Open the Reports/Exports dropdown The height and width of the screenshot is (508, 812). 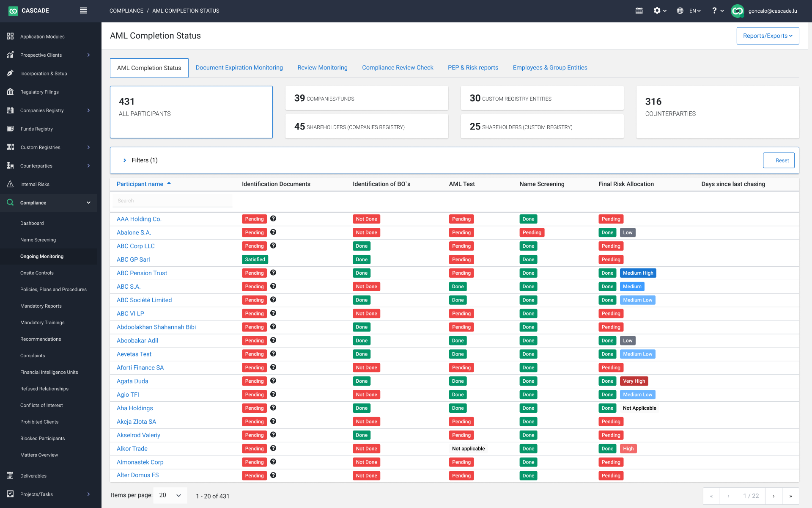[x=768, y=36]
